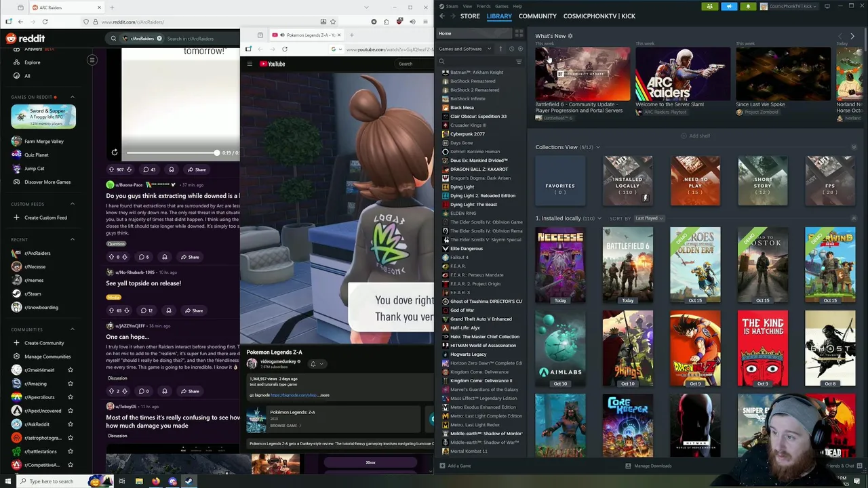The width and height of the screenshot is (868, 488).
Task: Click Add shelf in Steam library
Action: [695, 136]
